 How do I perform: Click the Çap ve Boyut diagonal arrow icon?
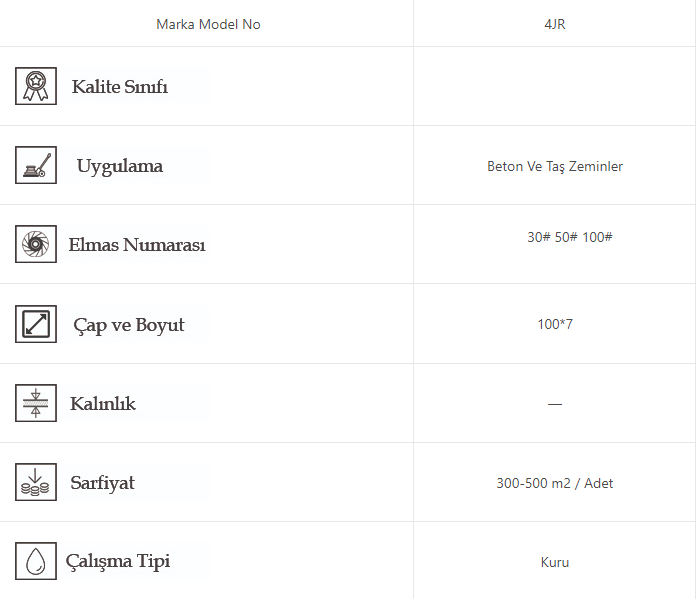[x=36, y=324]
